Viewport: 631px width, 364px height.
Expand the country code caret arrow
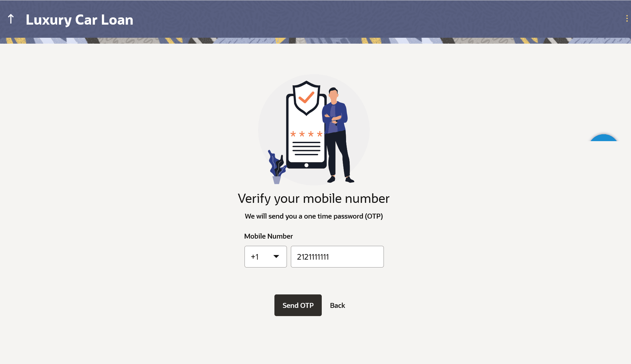point(276,257)
